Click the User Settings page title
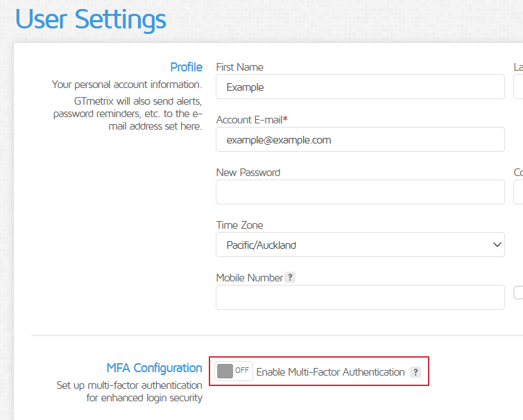Screen dimensions: 523x420 [90, 19]
